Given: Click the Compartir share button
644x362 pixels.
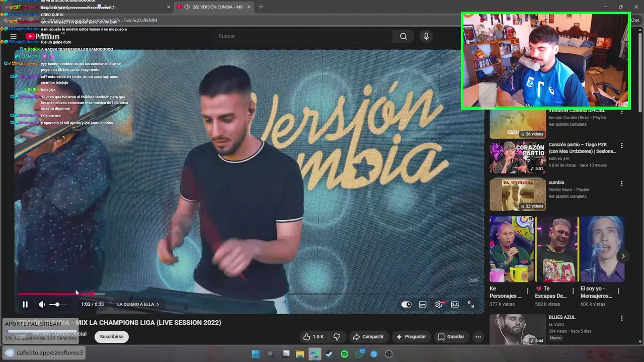Looking at the screenshot, I should pyautogui.click(x=368, y=337).
